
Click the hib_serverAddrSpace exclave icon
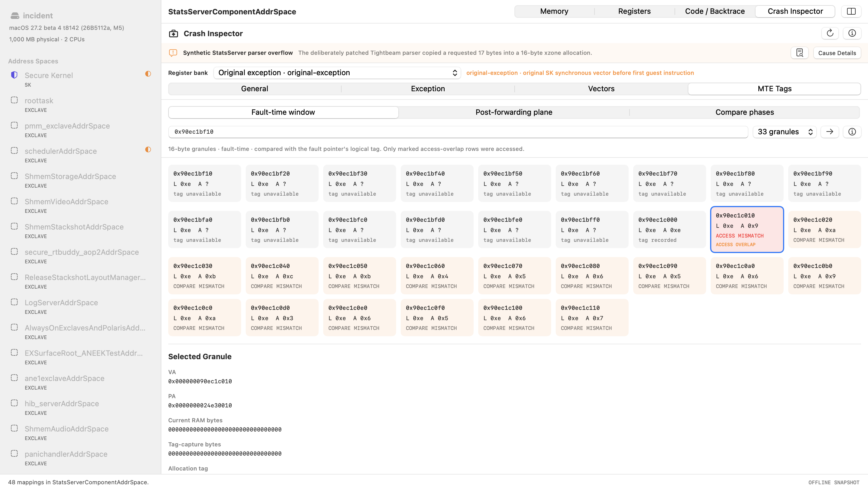[x=14, y=403]
